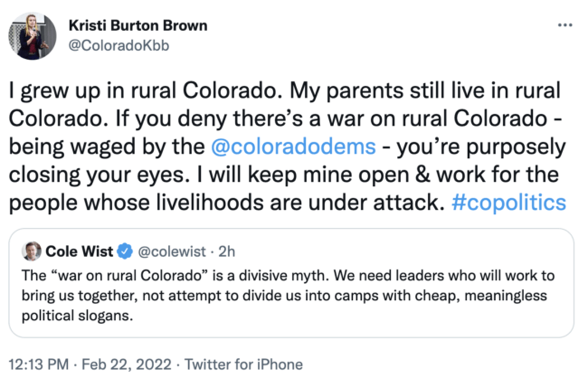The image size is (588, 388).
Task: Open the three-dot more options menu
Action: click(x=564, y=24)
